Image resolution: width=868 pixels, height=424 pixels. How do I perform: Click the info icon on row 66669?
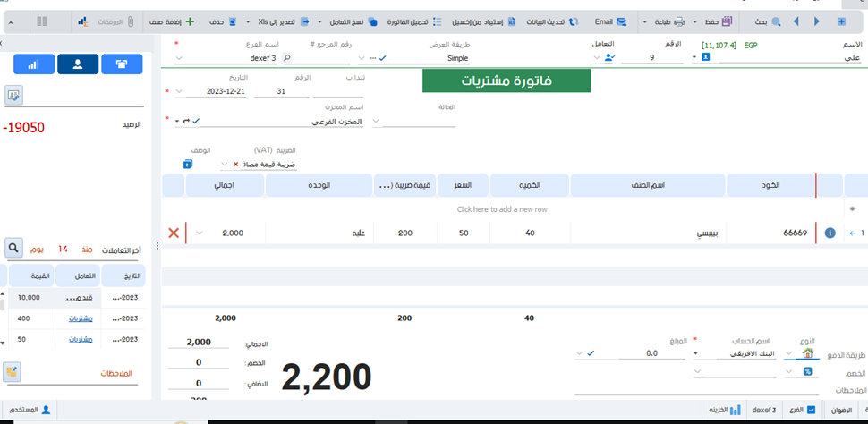pos(830,233)
